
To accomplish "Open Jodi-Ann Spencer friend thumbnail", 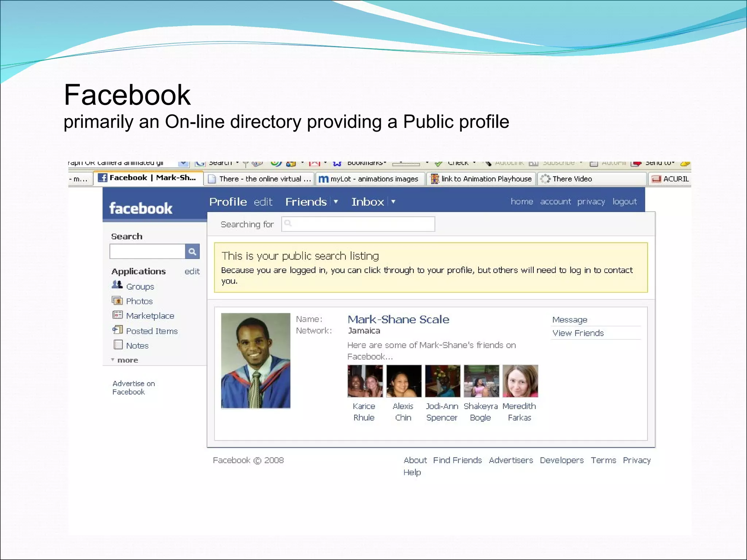I will (443, 381).
